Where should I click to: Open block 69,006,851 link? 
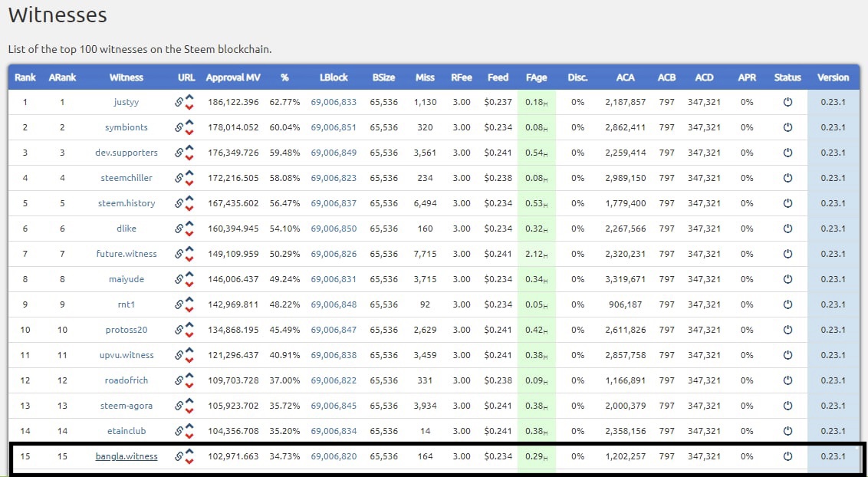click(x=334, y=127)
